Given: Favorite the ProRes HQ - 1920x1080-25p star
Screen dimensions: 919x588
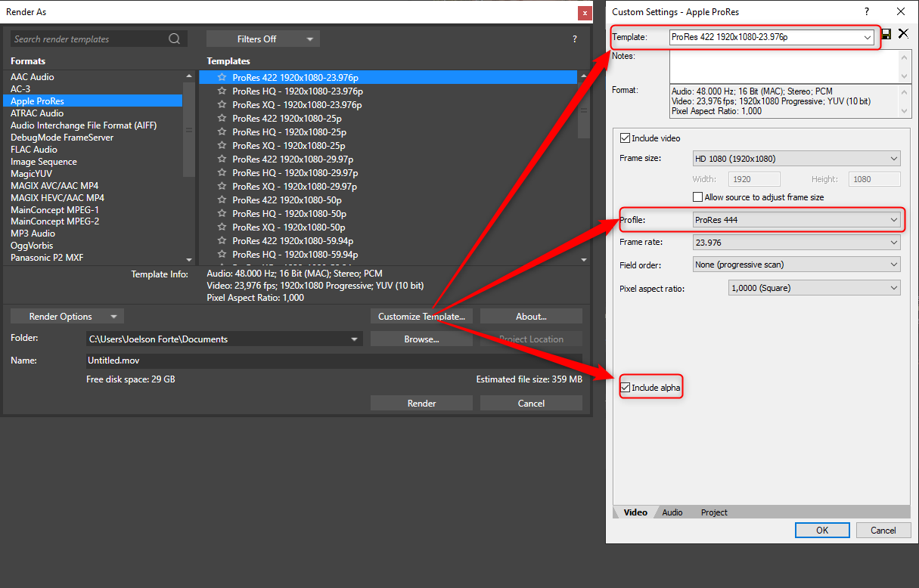Looking at the screenshot, I should 222,132.
